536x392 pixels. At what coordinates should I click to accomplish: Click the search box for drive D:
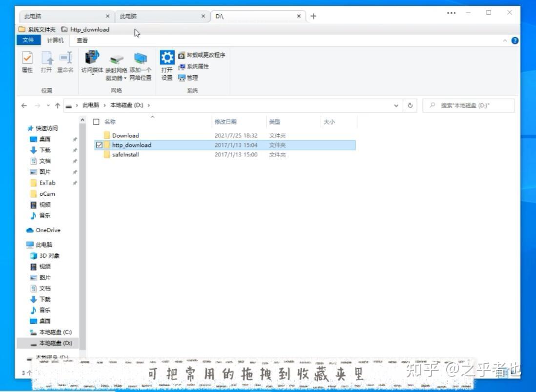click(469, 105)
